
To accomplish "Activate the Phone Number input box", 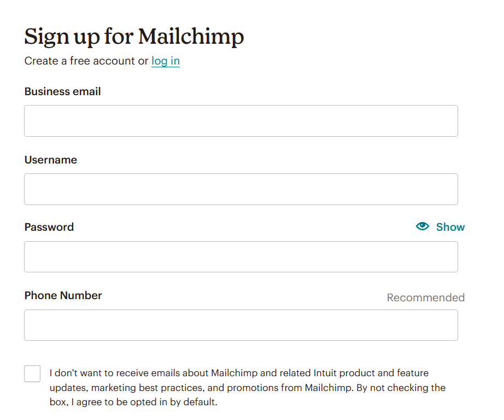I will click(241, 325).
